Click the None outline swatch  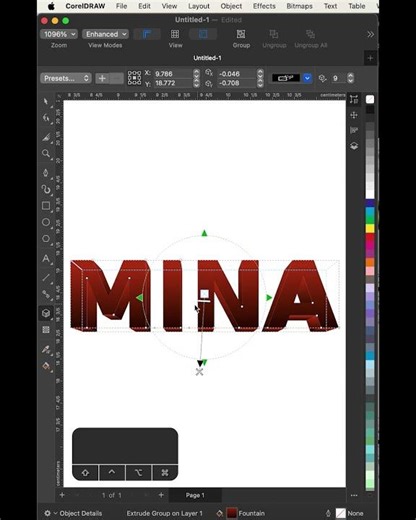[340, 513]
